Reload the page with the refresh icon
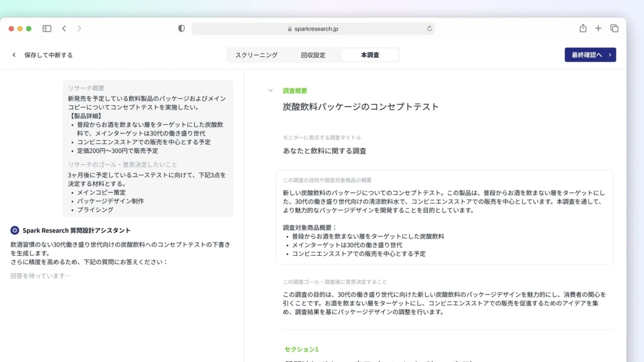Viewport: 644px width, 362px height. click(x=429, y=28)
